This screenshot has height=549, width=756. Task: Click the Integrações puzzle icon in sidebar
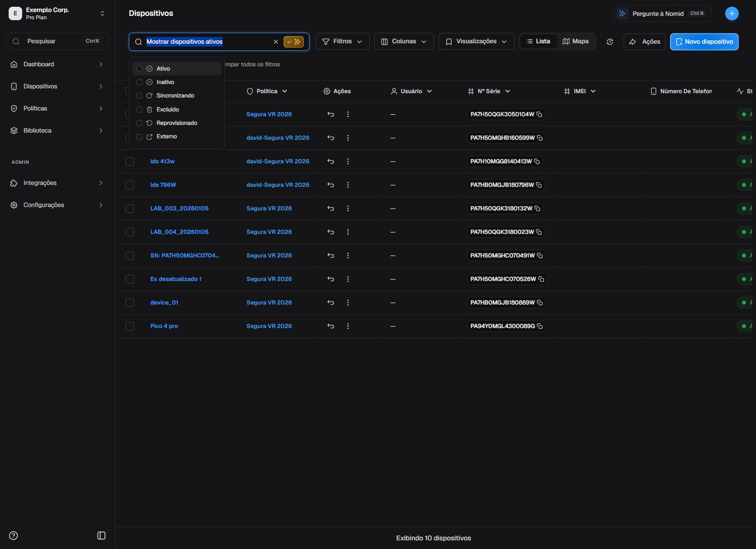(14, 183)
